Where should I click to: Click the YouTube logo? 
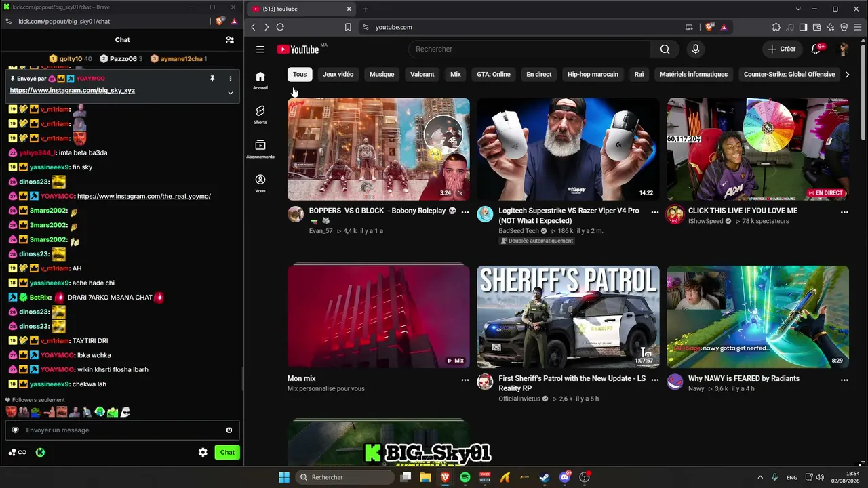click(x=298, y=49)
